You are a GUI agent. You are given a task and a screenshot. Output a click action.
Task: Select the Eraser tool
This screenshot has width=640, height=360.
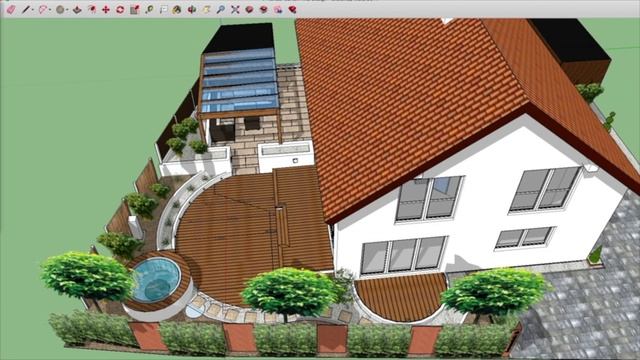pos(11,9)
